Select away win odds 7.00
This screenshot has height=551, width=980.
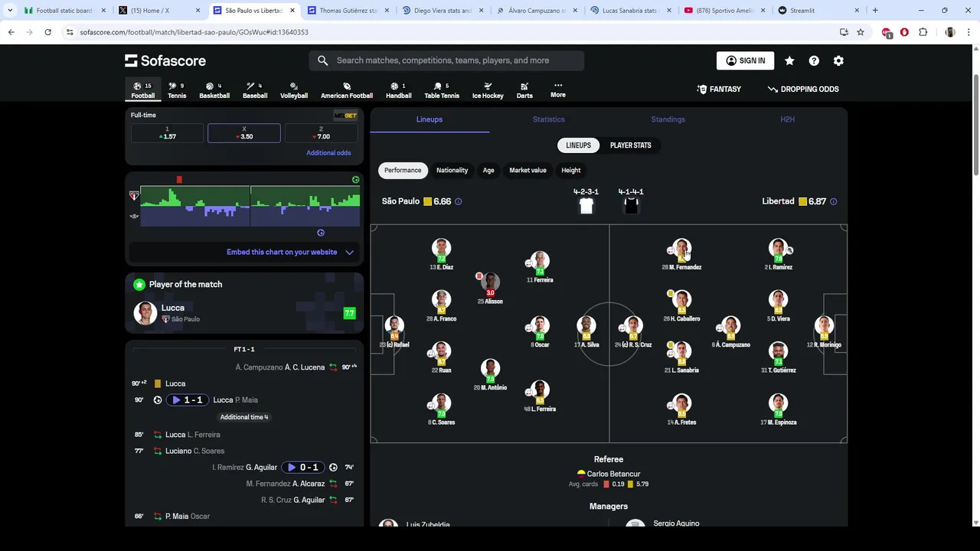click(321, 133)
